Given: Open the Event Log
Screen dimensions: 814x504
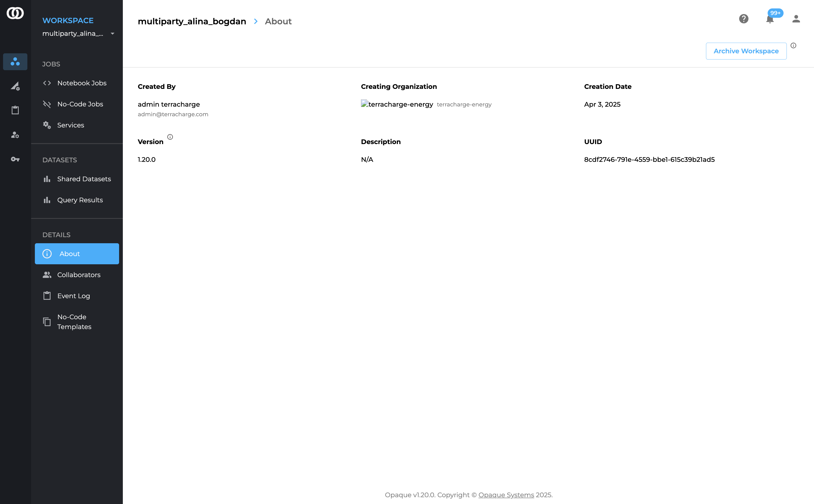Looking at the screenshot, I should (x=77, y=296).
